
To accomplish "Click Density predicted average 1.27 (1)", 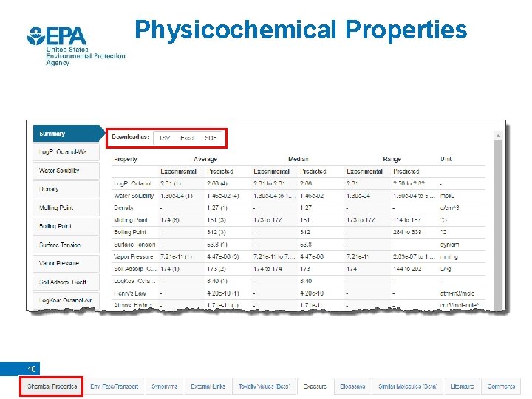I will 217,208.
